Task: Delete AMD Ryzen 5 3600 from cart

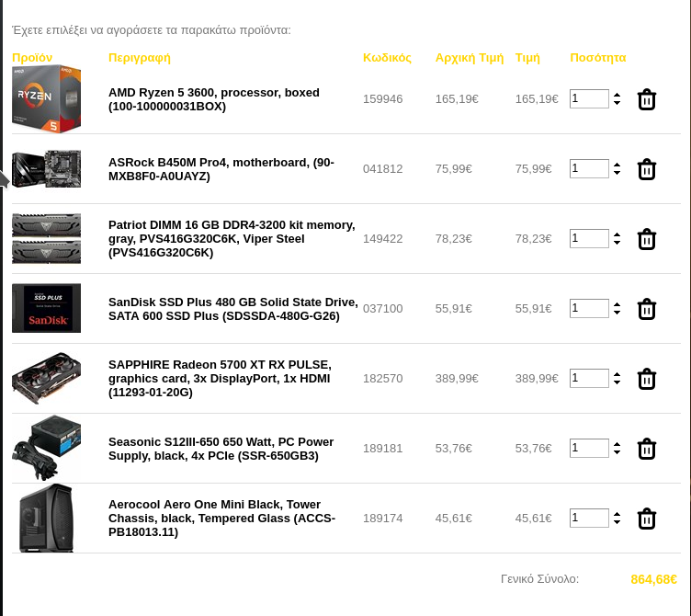Action: click(647, 99)
